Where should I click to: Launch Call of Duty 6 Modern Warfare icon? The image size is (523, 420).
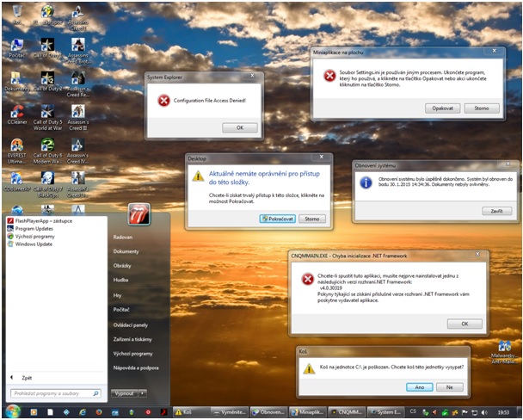47,146
